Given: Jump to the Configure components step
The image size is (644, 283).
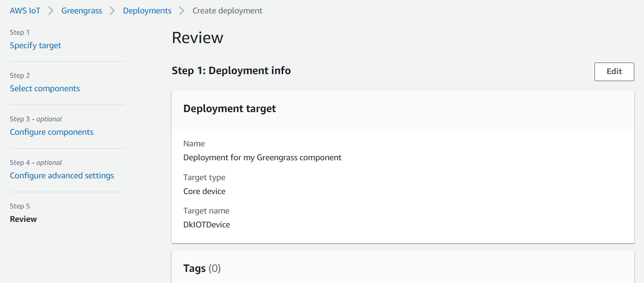Looking at the screenshot, I should point(52,132).
